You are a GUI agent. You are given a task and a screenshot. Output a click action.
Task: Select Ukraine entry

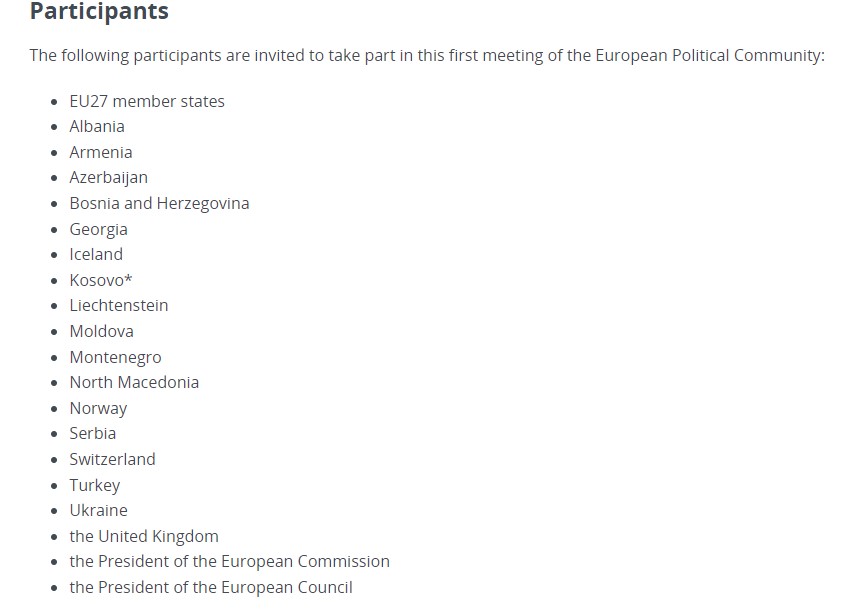tap(99, 510)
